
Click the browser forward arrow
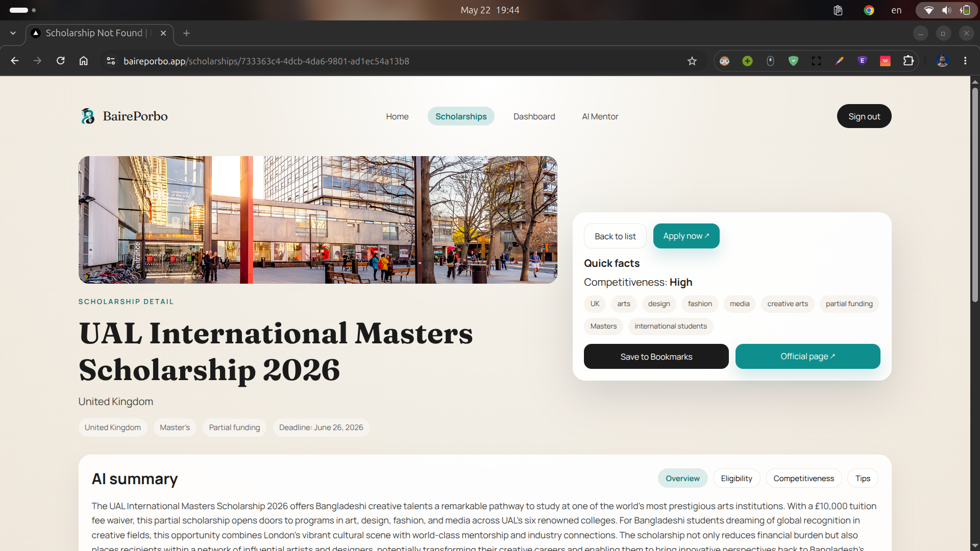[x=37, y=61]
